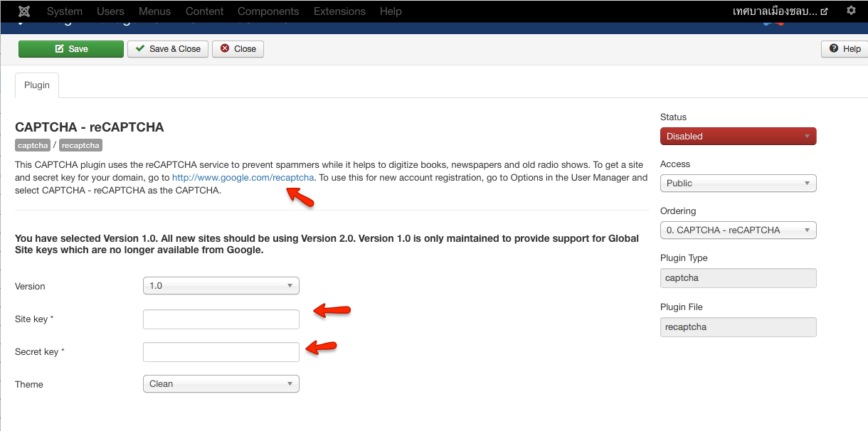
Task: Open the Help button at right
Action: 845,49
